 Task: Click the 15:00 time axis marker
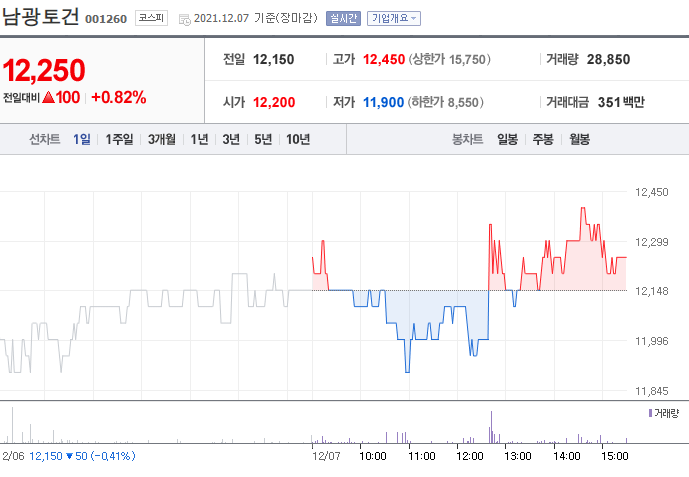point(615,456)
